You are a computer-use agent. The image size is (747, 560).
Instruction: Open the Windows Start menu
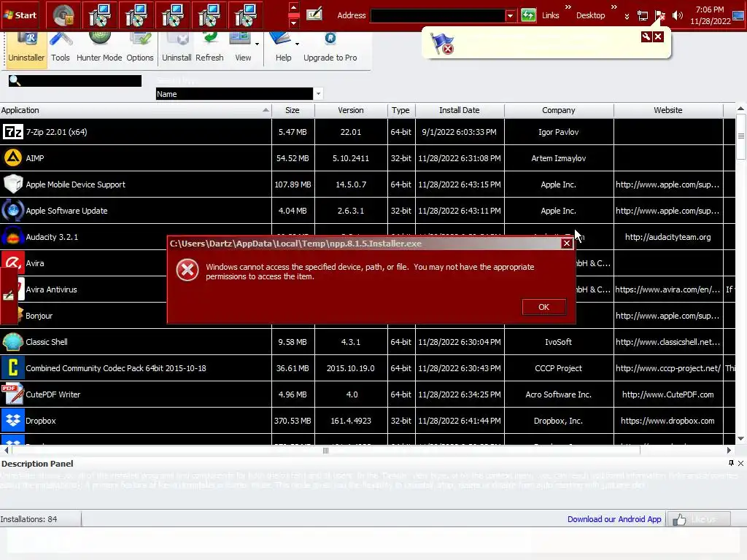click(21, 15)
